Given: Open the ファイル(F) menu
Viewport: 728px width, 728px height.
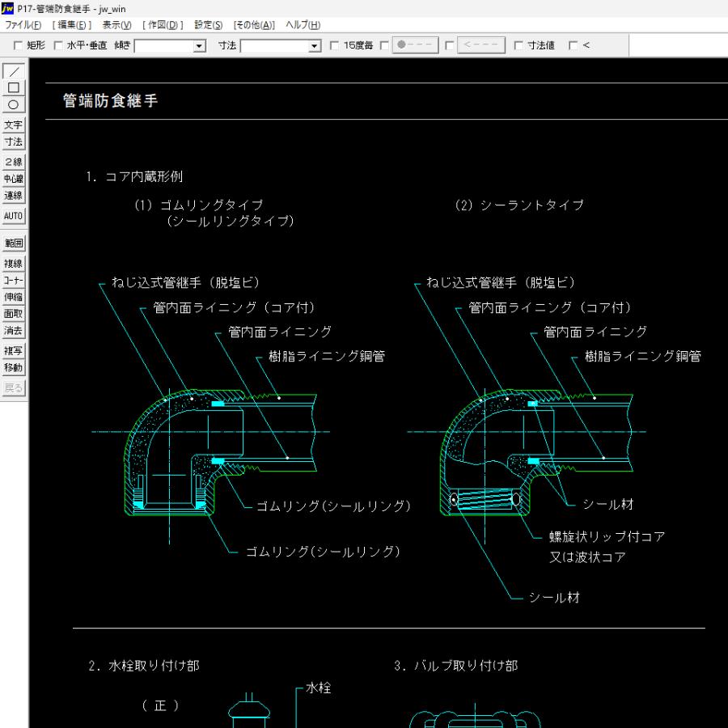Looking at the screenshot, I should tap(23, 25).
